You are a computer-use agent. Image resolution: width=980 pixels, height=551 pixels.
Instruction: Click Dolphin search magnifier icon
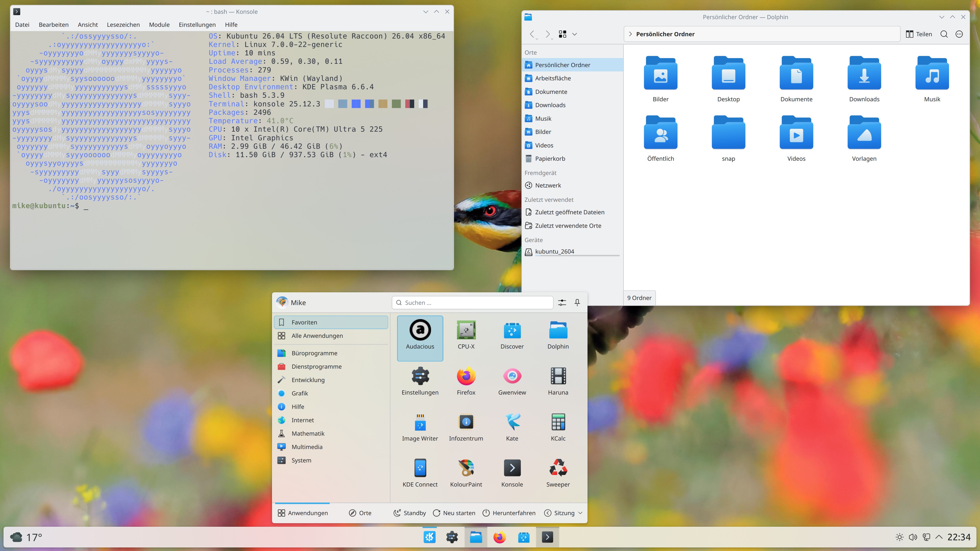(x=944, y=34)
